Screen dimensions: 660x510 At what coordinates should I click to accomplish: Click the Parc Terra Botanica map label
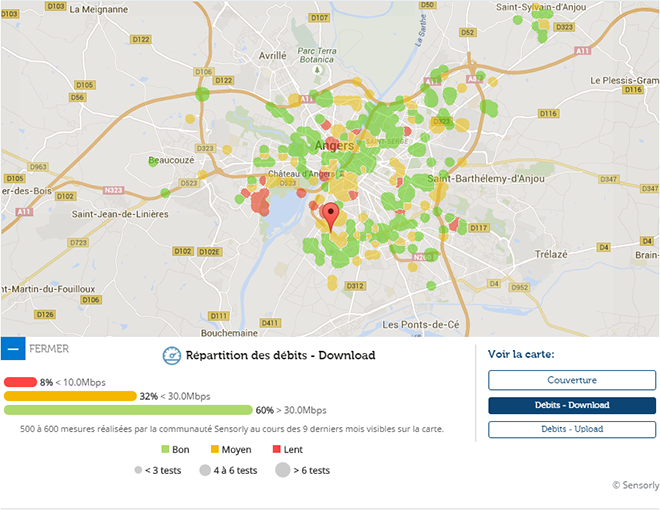point(319,53)
